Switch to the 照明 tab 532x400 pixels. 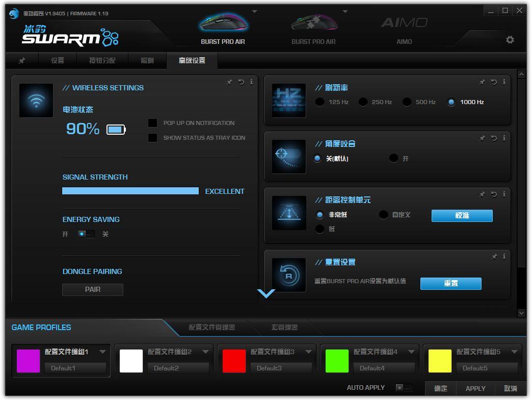click(x=147, y=60)
